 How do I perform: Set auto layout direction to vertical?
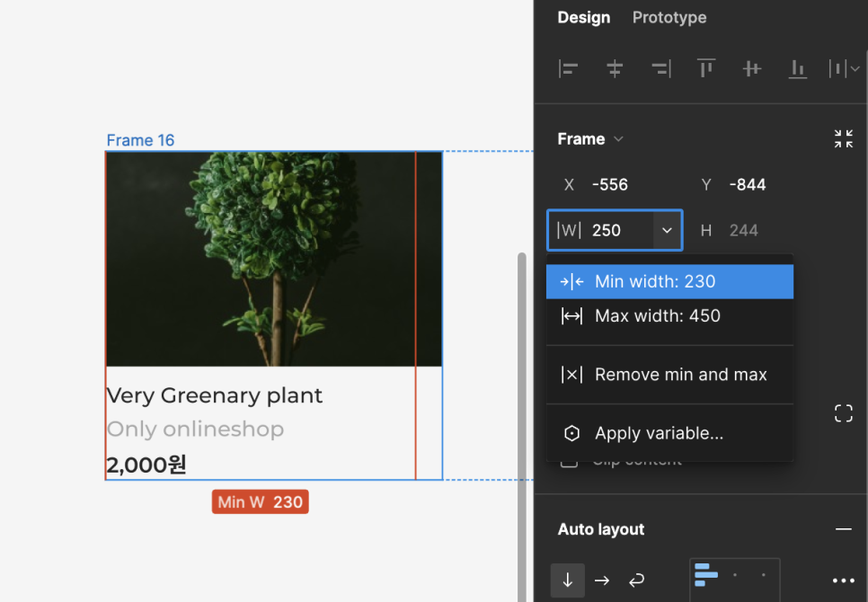567,580
